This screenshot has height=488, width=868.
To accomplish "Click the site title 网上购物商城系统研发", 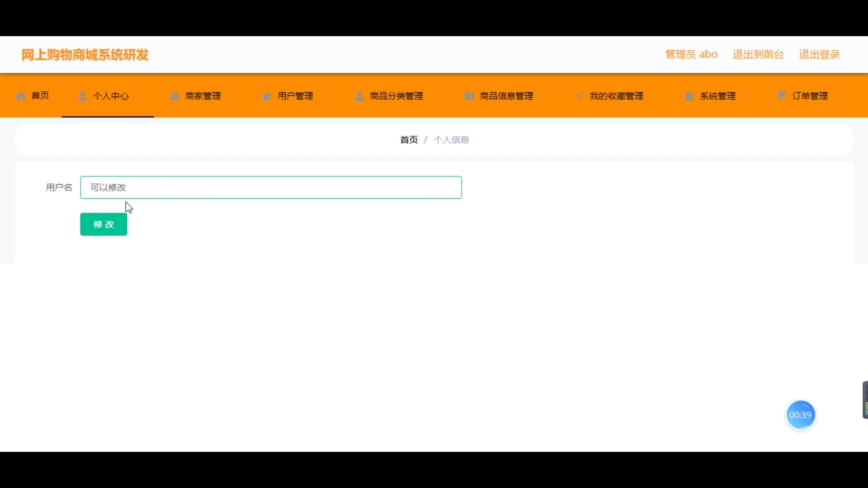I will pos(85,55).
